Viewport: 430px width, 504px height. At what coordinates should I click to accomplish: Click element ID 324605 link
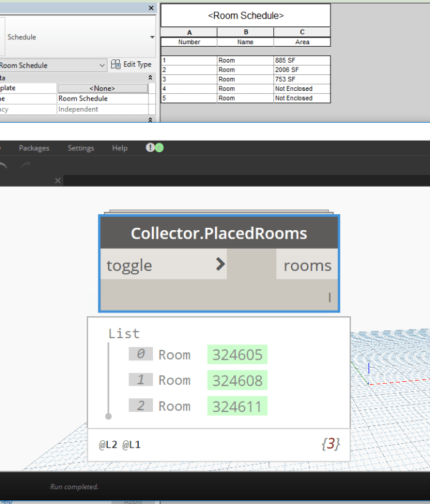[x=237, y=355]
